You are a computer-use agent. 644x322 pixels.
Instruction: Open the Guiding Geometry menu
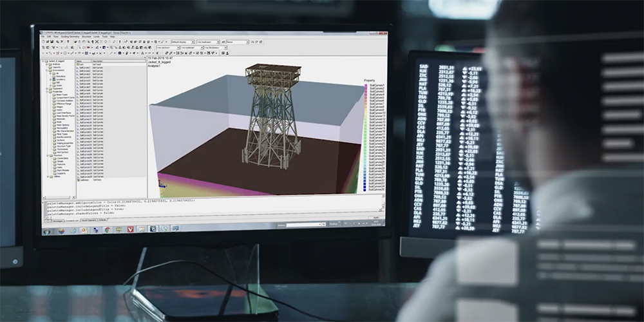(70, 37)
